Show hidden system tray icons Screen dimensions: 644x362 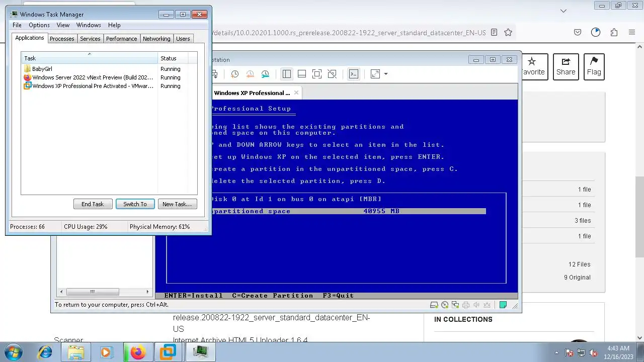pyautogui.click(x=556, y=352)
